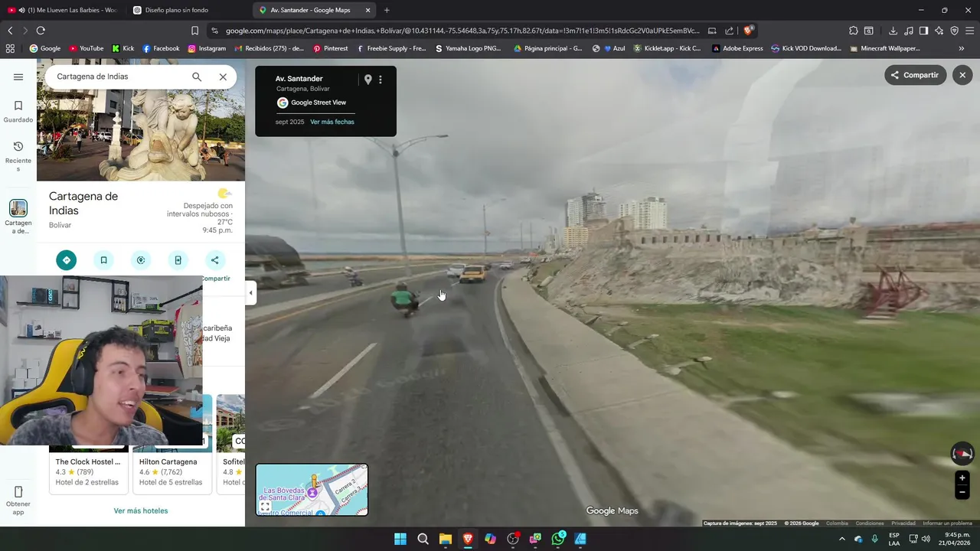
Task: Expand the minimap fullscreen icon
Action: (265, 507)
